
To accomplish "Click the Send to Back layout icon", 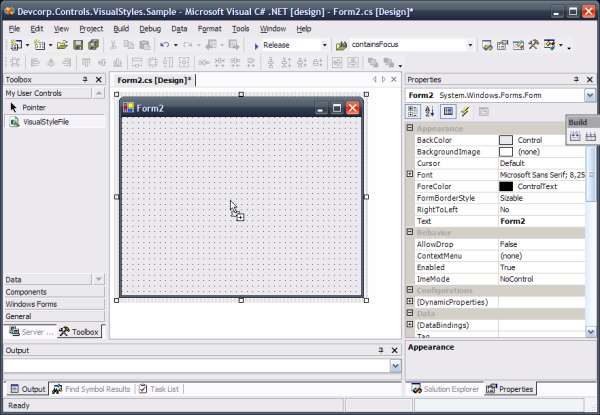I will click(388, 62).
